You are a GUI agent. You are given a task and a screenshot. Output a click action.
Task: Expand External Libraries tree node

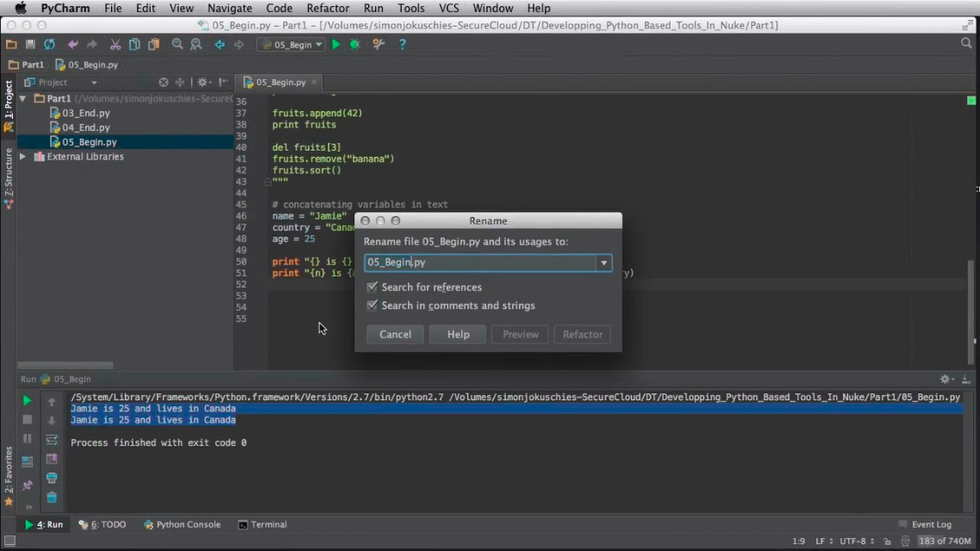point(23,157)
